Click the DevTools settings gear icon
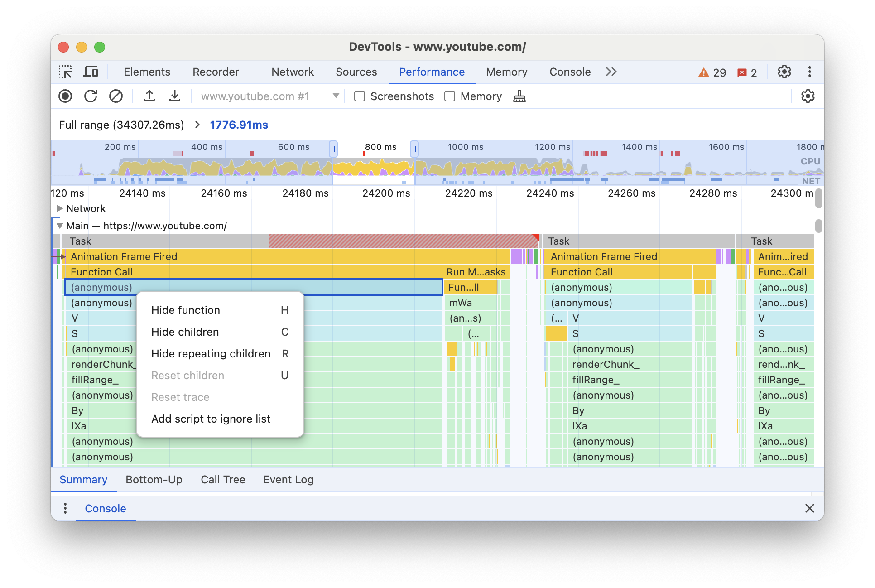The image size is (875, 588). click(x=784, y=72)
